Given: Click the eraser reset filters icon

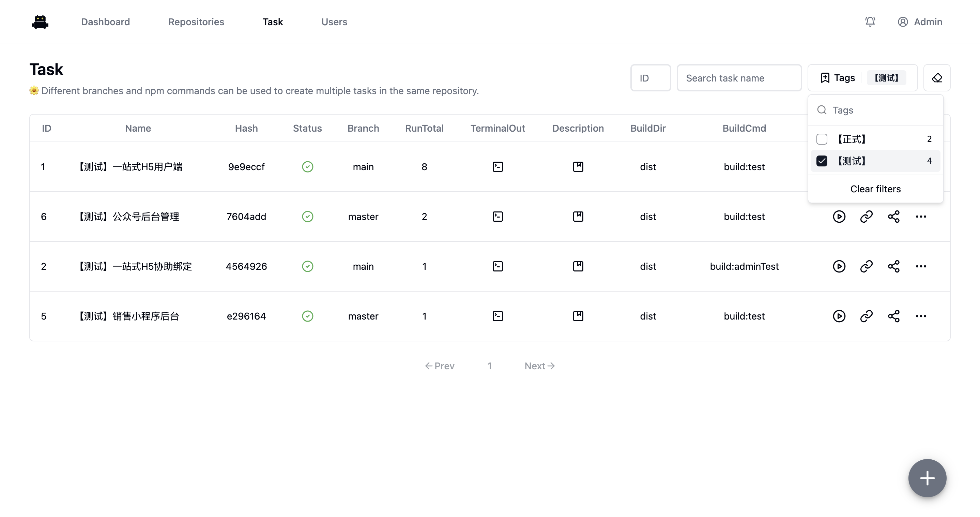Looking at the screenshot, I should click(x=937, y=78).
